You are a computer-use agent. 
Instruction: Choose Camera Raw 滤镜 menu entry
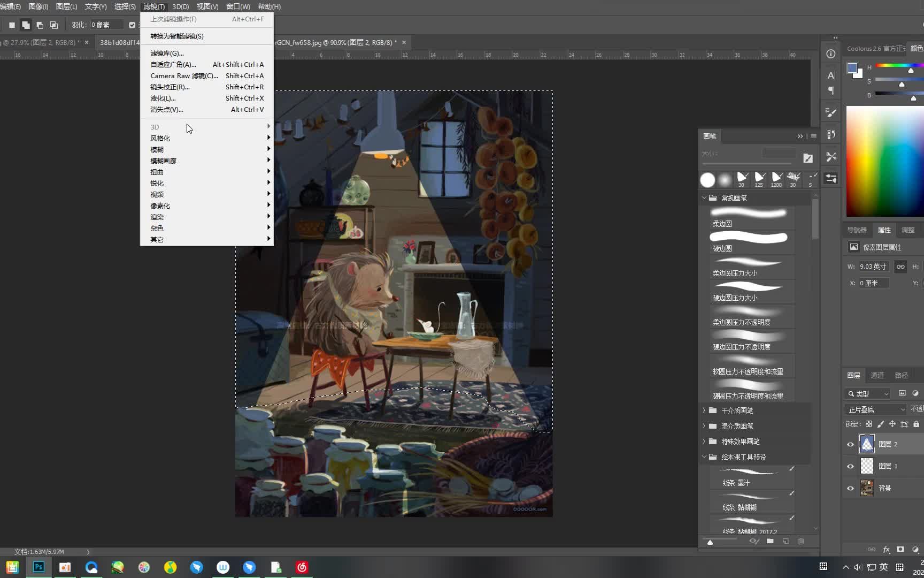(x=206, y=75)
